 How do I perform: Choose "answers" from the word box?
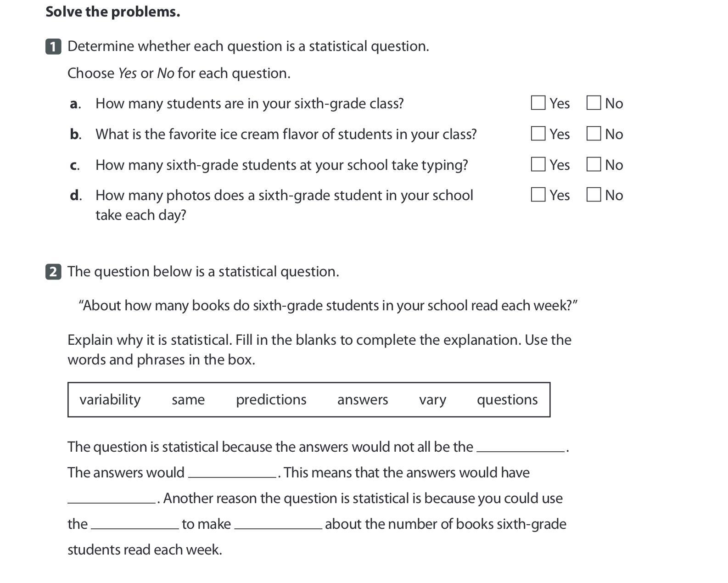(x=363, y=399)
